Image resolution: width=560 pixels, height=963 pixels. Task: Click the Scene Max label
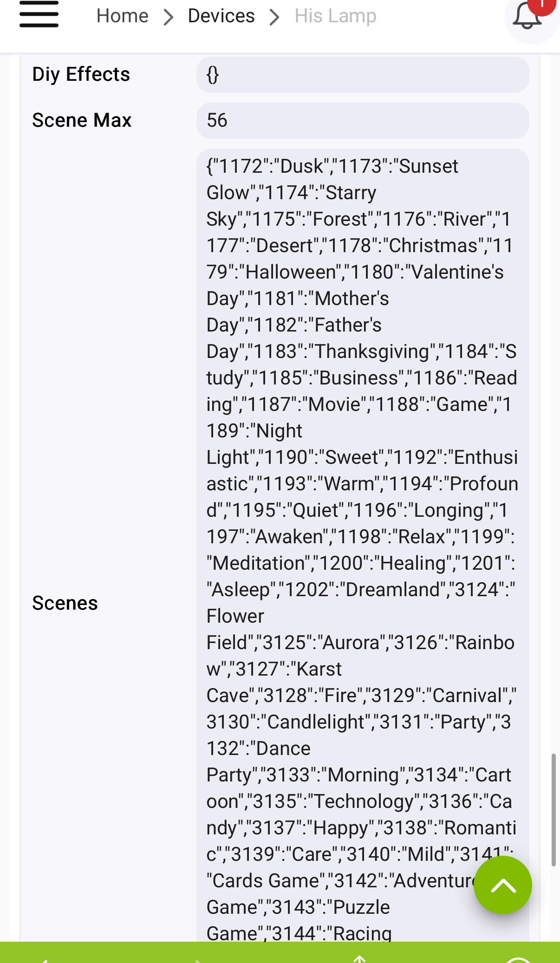tap(82, 121)
